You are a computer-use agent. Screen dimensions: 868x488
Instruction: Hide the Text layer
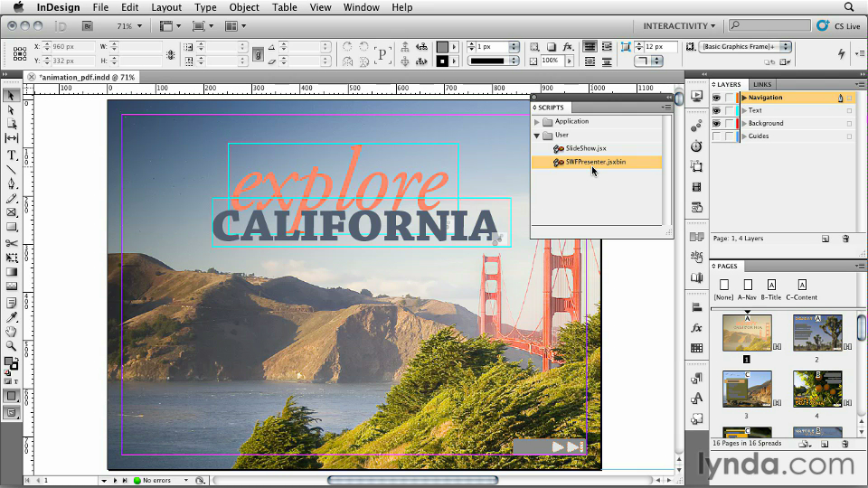pos(717,110)
